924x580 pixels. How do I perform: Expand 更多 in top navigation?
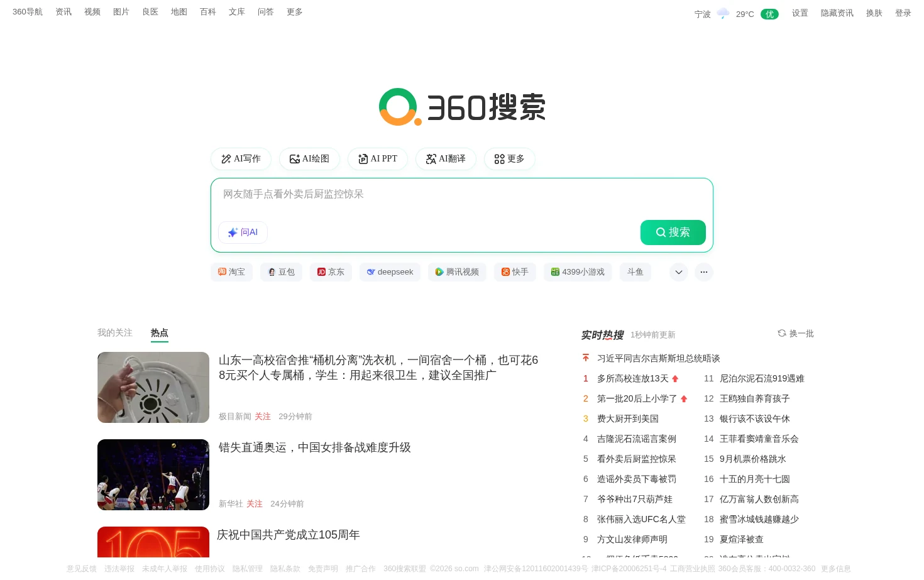(x=295, y=12)
